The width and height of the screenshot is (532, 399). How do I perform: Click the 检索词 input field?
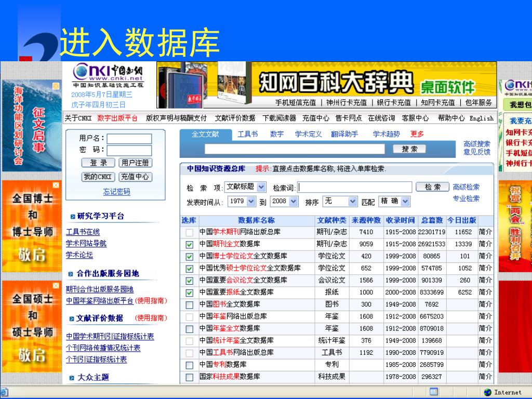coord(354,187)
